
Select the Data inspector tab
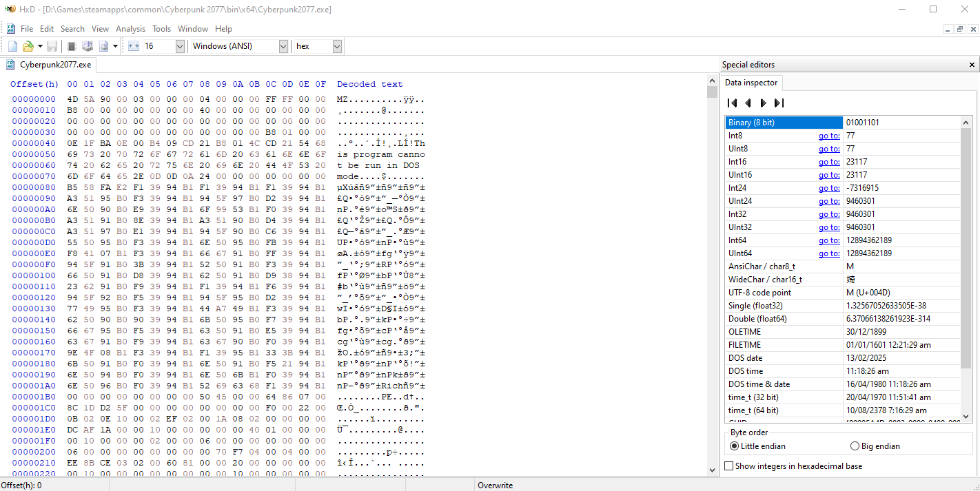(x=751, y=83)
